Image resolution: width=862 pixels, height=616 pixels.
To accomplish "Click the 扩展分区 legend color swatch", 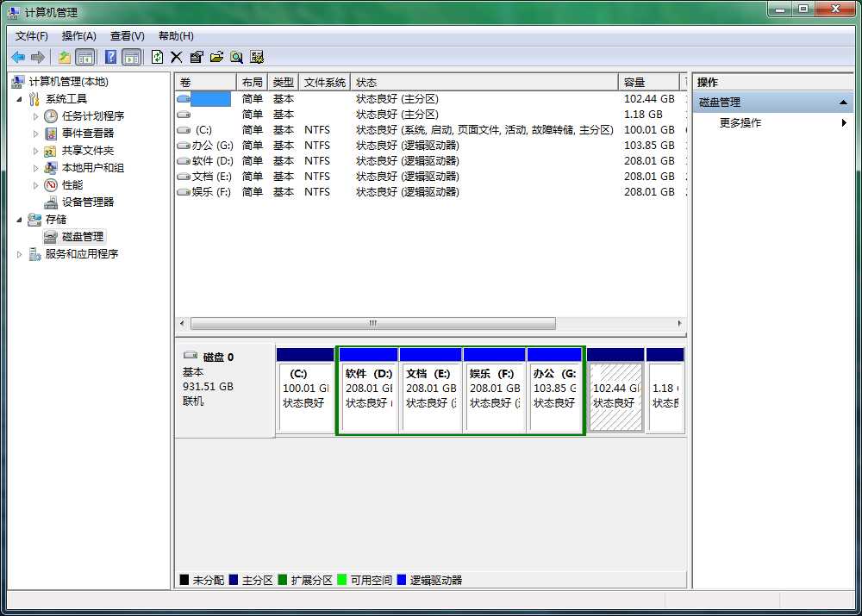I will [283, 580].
